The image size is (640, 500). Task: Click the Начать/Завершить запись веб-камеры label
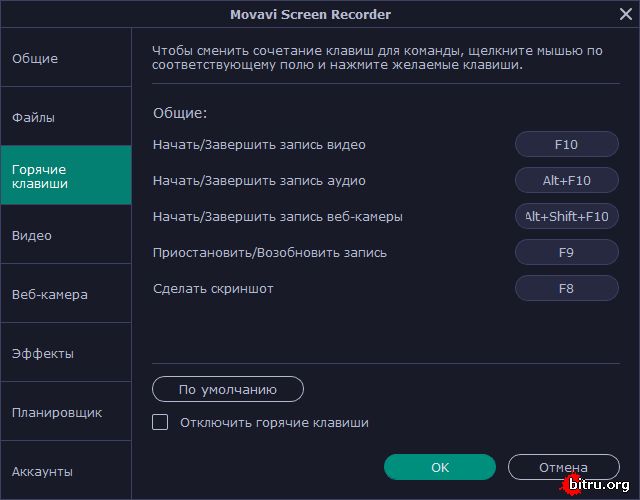pyautogui.click(x=278, y=216)
